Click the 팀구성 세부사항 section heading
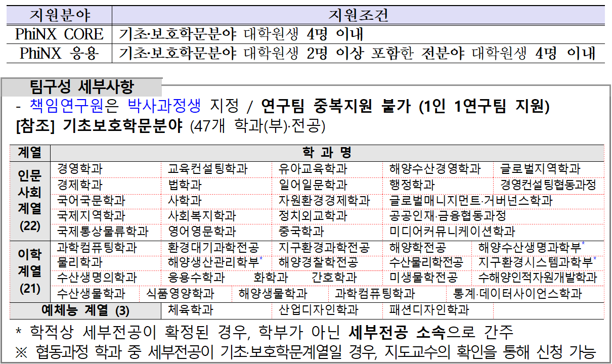 click(82, 86)
